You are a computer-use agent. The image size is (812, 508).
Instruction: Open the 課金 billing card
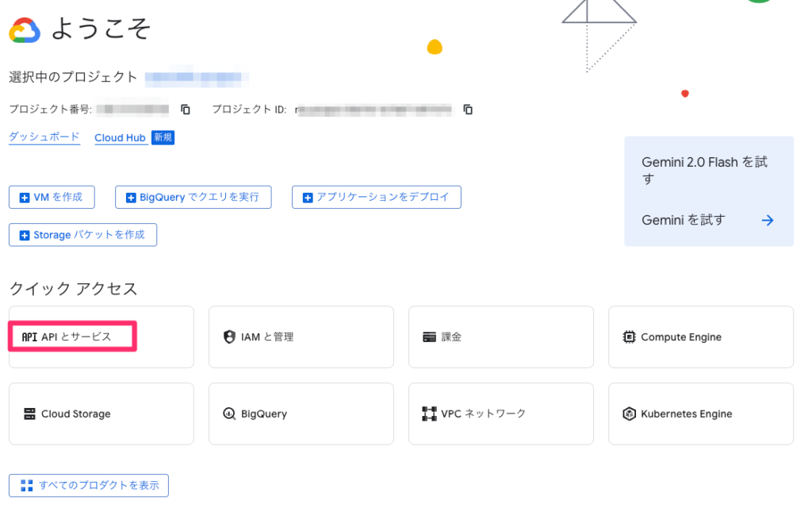tap(501, 337)
